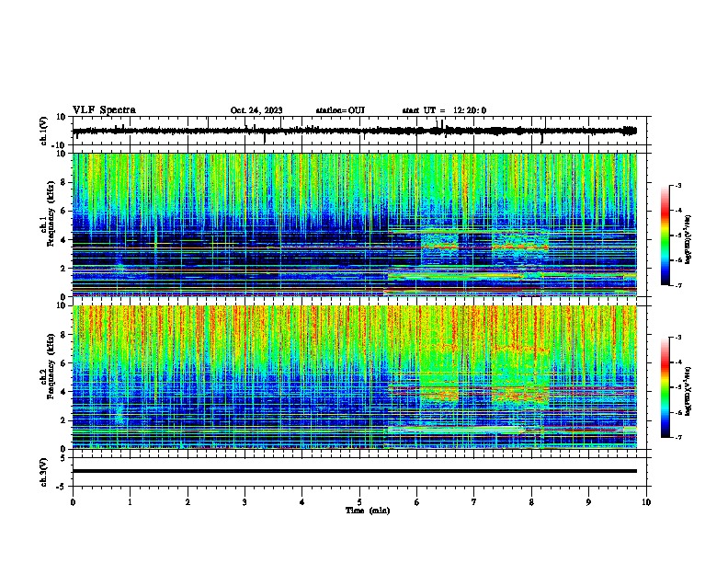Click time axis tick label "10"

click(x=646, y=502)
